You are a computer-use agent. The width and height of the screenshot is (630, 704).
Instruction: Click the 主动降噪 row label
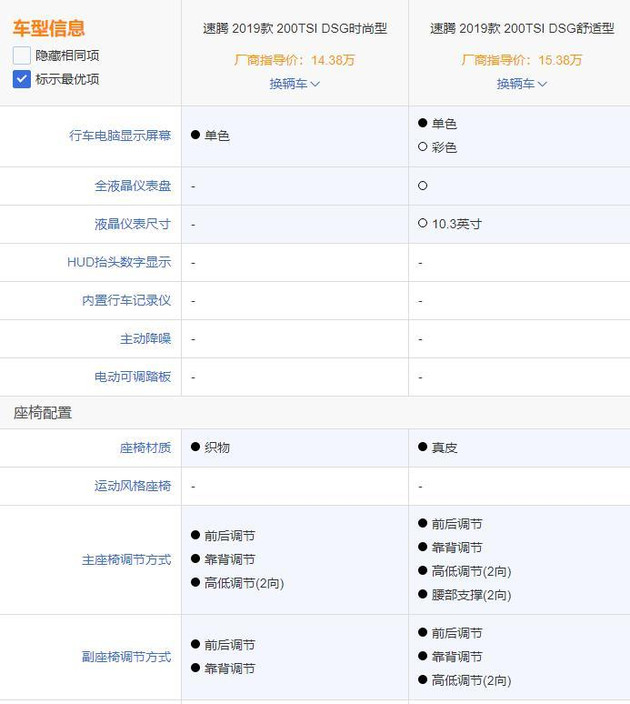point(146,339)
